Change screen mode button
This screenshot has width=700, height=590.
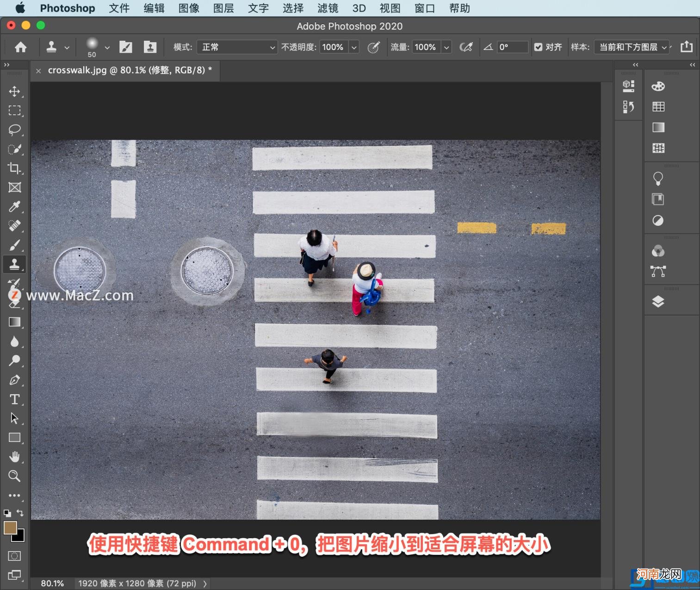tap(14, 575)
